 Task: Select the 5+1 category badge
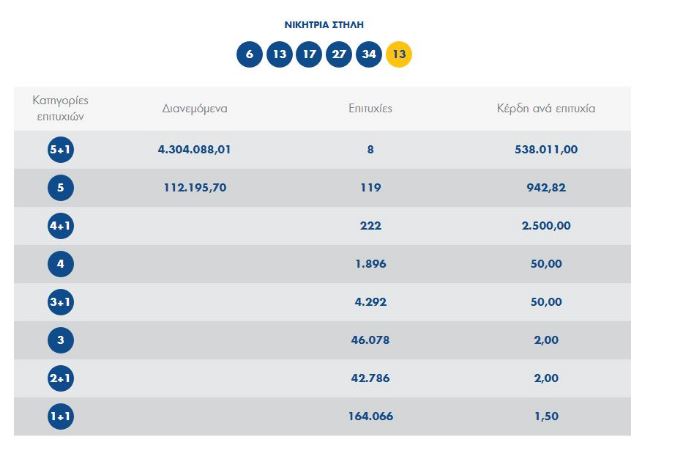click(x=61, y=150)
